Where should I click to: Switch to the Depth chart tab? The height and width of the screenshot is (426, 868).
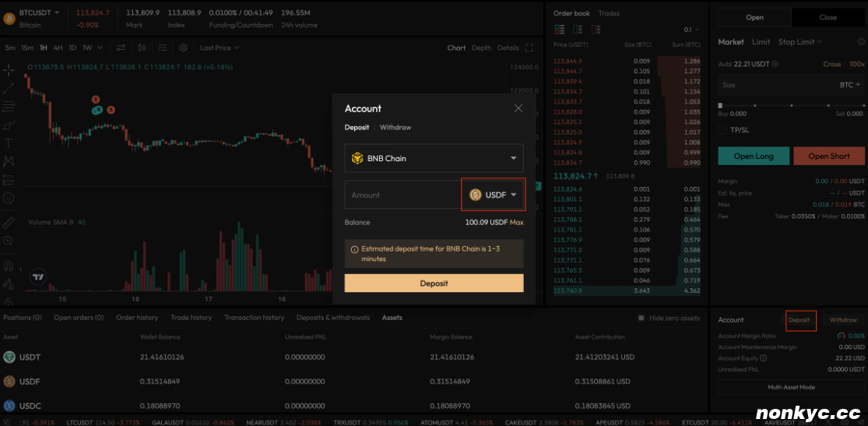(x=481, y=48)
